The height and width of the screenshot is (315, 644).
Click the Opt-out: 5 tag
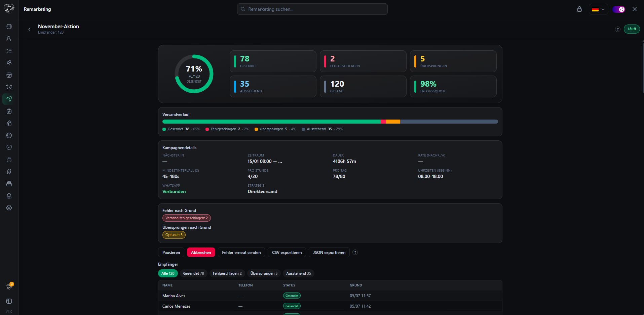tap(174, 235)
